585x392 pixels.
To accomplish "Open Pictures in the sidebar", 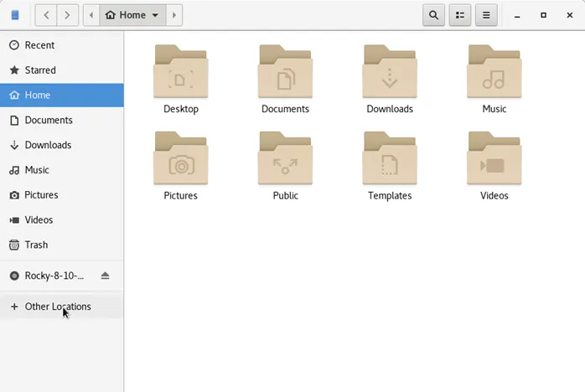I will (x=61, y=195).
